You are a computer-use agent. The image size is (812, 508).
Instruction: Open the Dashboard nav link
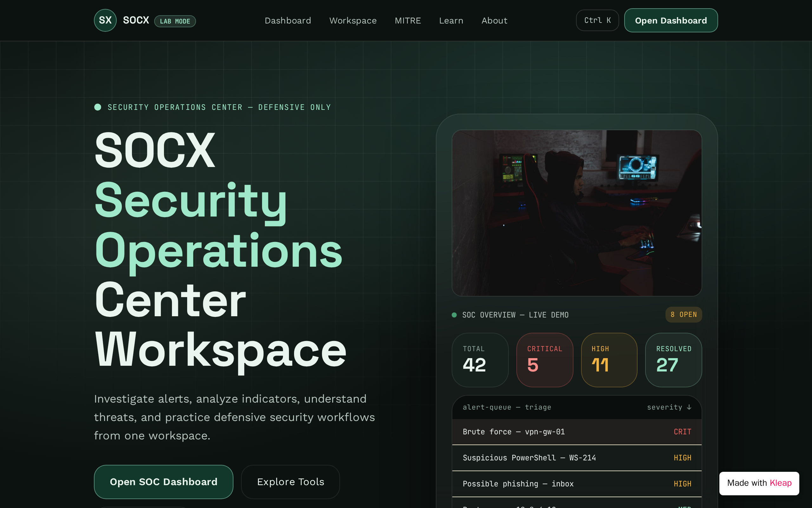pyautogui.click(x=288, y=21)
